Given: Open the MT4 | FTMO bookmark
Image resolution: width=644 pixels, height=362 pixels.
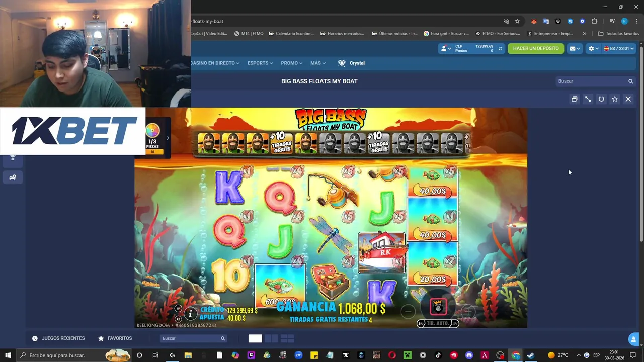Looking at the screenshot, I should (249, 34).
